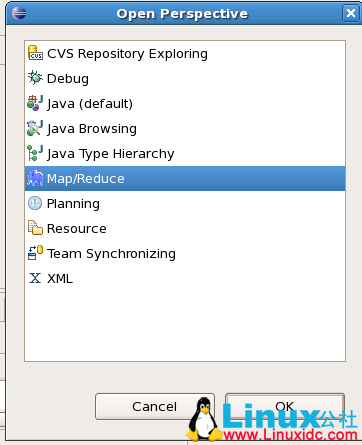This screenshot has height=445, width=362.
Task: Pick "Team Synchronizing" label
Action: pyautogui.click(x=111, y=254)
